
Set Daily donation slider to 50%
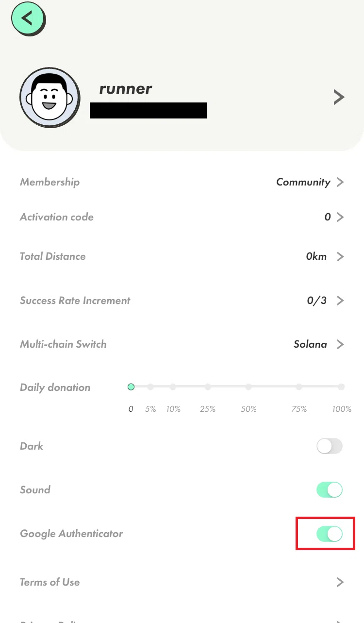pyautogui.click(x=248, y=387)
